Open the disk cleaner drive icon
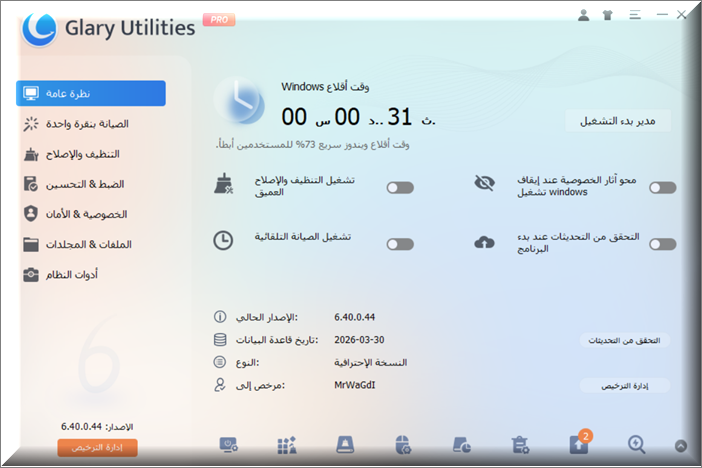Image resolution: width=702 pixels, height=468 pixels. pos(345,445)
